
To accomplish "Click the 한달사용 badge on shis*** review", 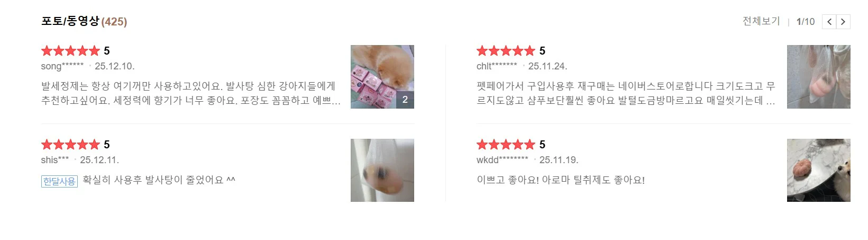I will click(59, 181).
